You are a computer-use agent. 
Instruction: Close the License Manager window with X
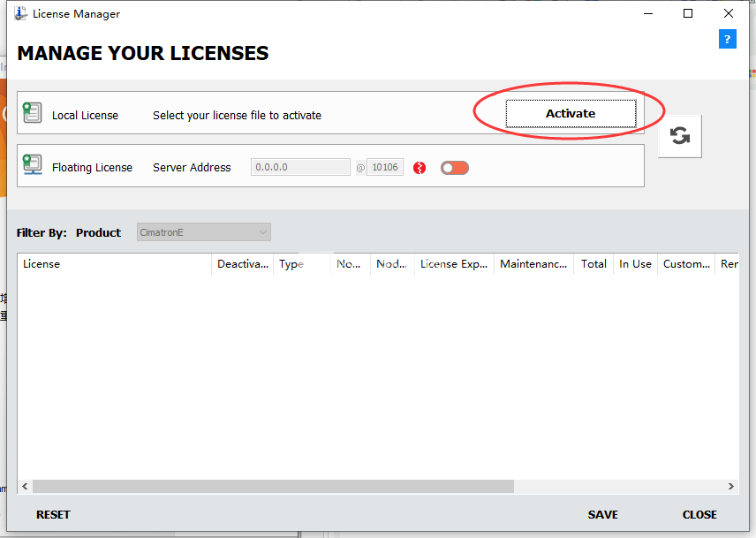(x=729, y=13)
